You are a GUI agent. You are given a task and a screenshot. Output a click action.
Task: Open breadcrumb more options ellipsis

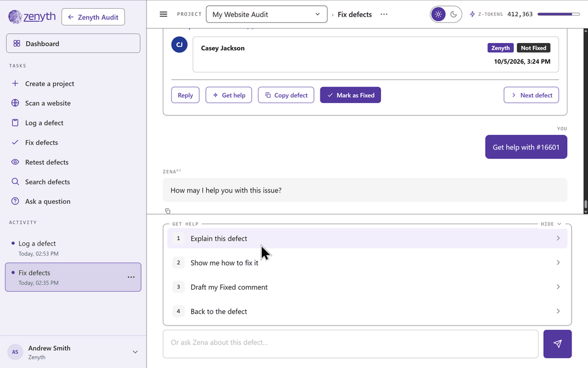[384, 14]
